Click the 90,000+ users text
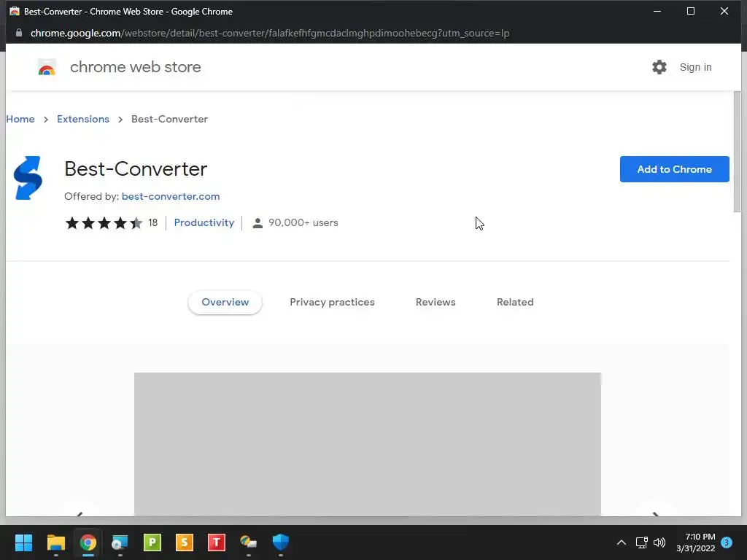Screen dimensions: 747x560 pyautogui.click(x=303, y=222)
